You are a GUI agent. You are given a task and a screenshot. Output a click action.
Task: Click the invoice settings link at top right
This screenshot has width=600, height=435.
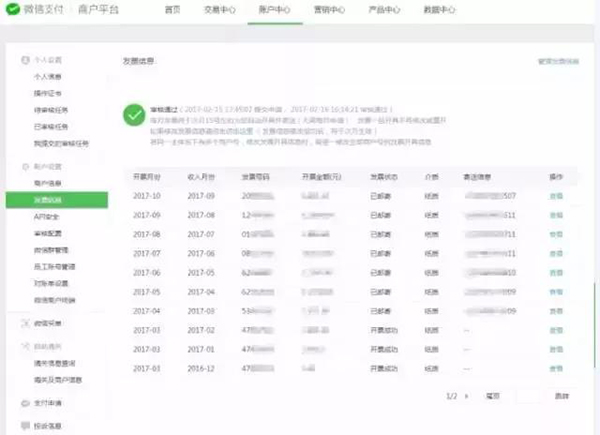point(558,61)
